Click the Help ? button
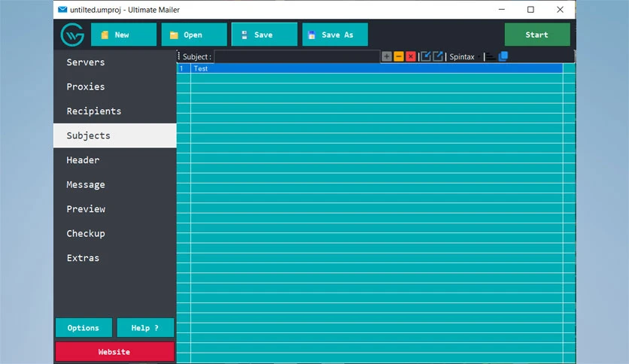This screenshot has height=364, width=629. click(x=145, y=328)
